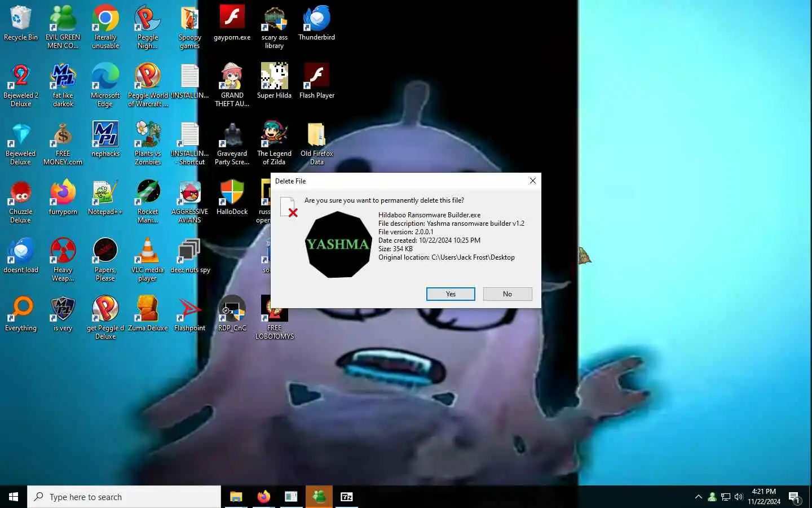Image resolution: width=812 pixels, height=508 pixels.
Task: Select The Legend of Zilda desktop icon
Action: coord(275,143)
